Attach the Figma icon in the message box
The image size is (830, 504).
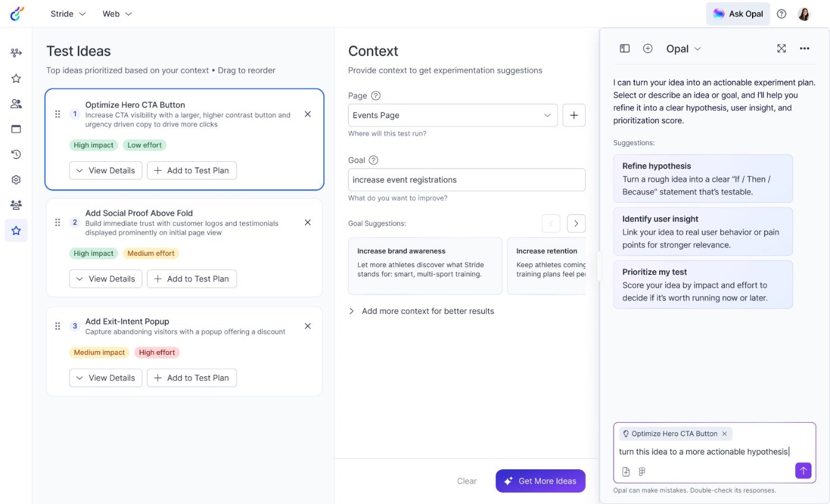[x=642, y=472]
